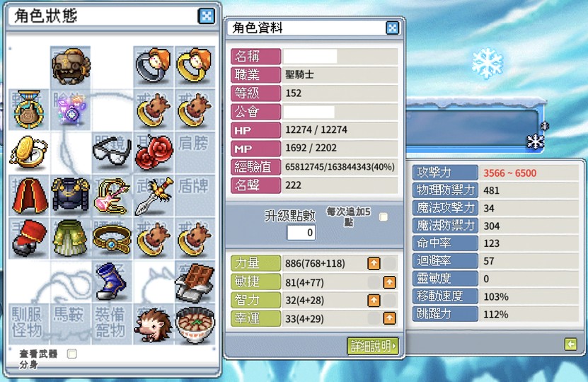This screenshot has width=588, height=382.
Task: Select the red cape equipment icon
Action: [x=30, y=195]
